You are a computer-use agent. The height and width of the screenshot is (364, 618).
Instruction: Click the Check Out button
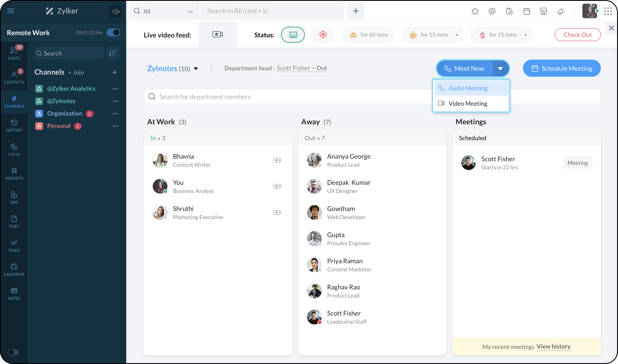pos(577,35)
